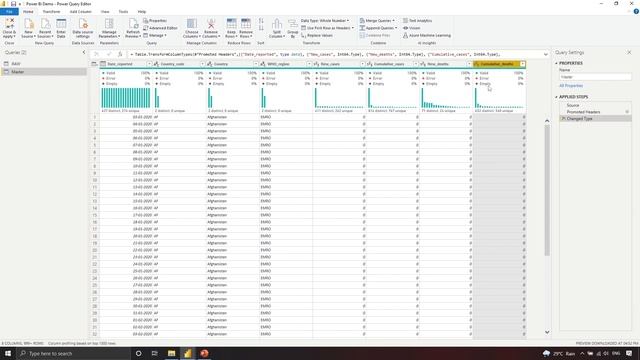640x360 pixels.
Task: Click the Windows Start button
Action: (8, 353)
